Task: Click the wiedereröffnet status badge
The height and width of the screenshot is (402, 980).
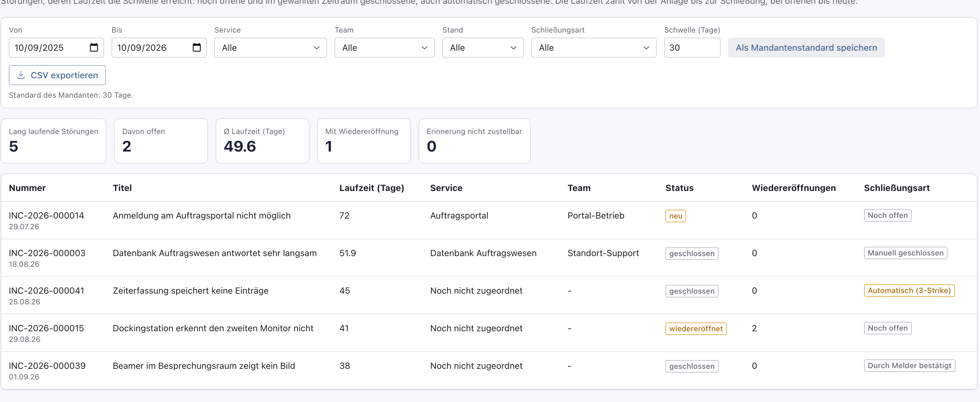Action: [696, 329]
